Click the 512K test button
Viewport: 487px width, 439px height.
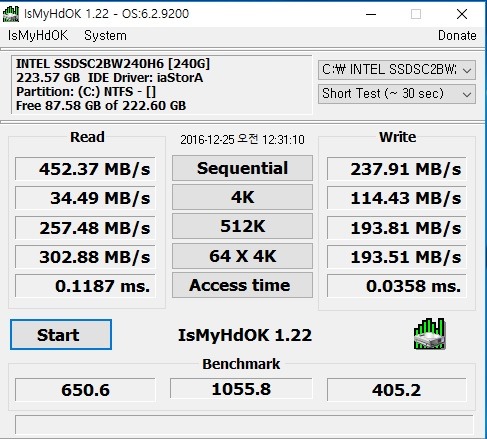pos(242,226)
